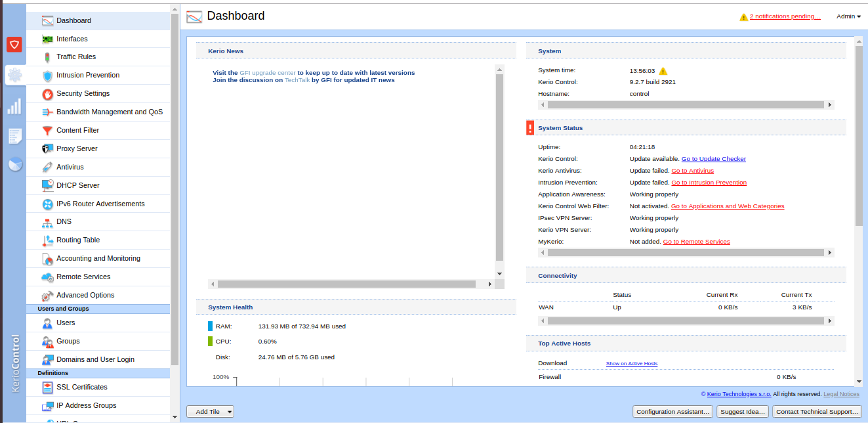Click Show on Active Hosts link

(x=632, y=363)
